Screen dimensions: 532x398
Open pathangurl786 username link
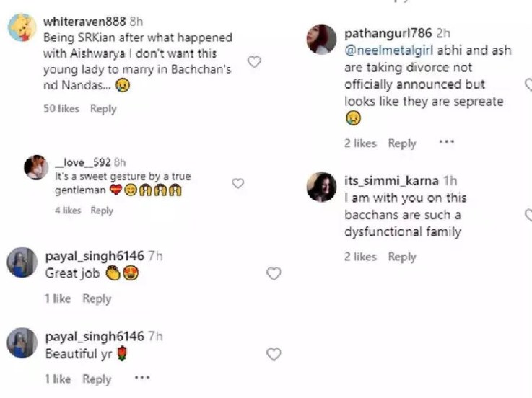click(x=388, y=33)
